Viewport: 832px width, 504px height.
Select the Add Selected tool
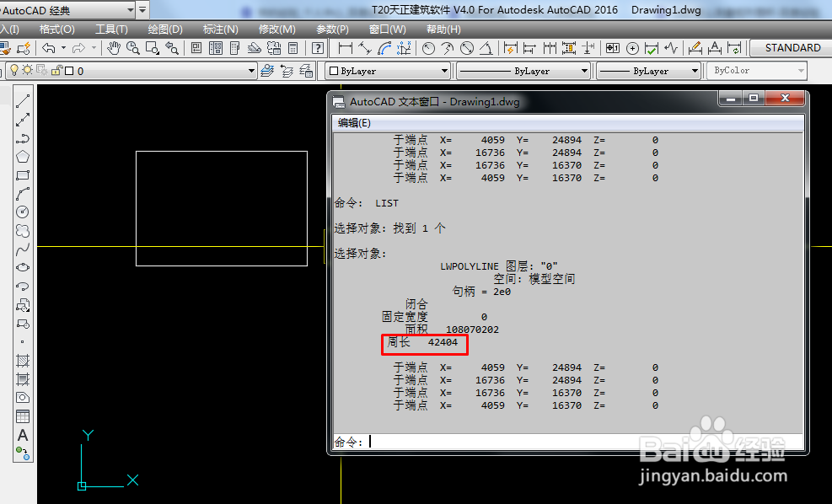click(x=22, y=453)
